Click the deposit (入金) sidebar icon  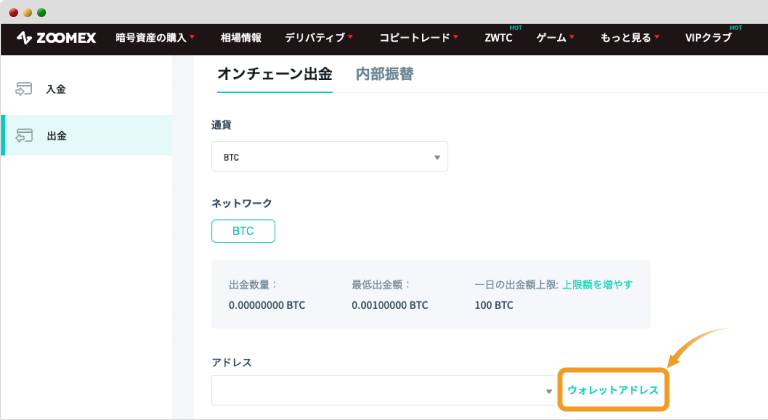pyautogui.click(x=25, y=89)
